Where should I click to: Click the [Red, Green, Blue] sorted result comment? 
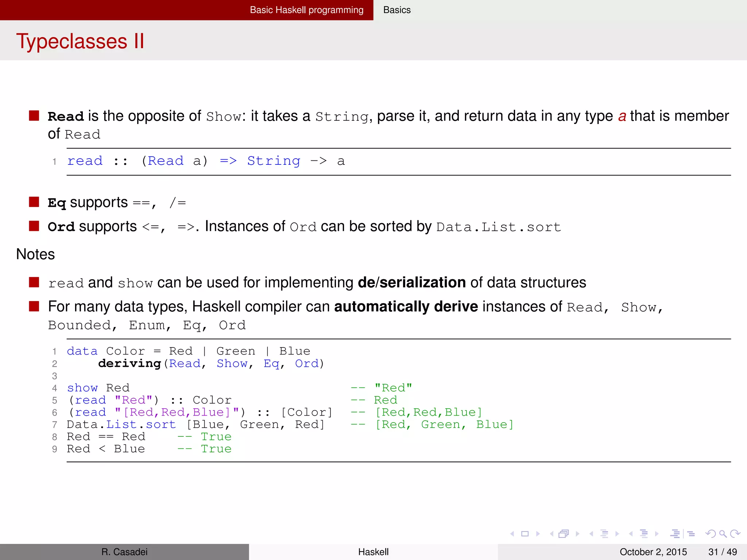pos(444,425)
